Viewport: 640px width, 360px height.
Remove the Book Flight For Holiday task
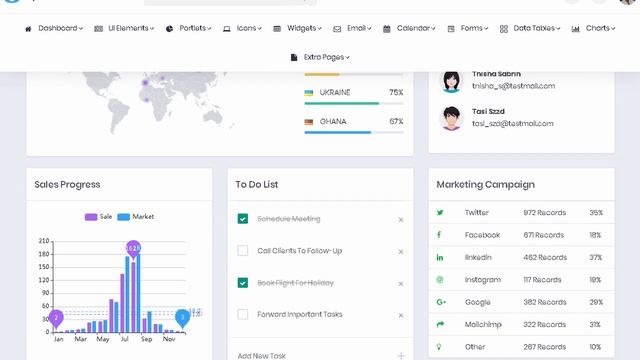[401, 284]
